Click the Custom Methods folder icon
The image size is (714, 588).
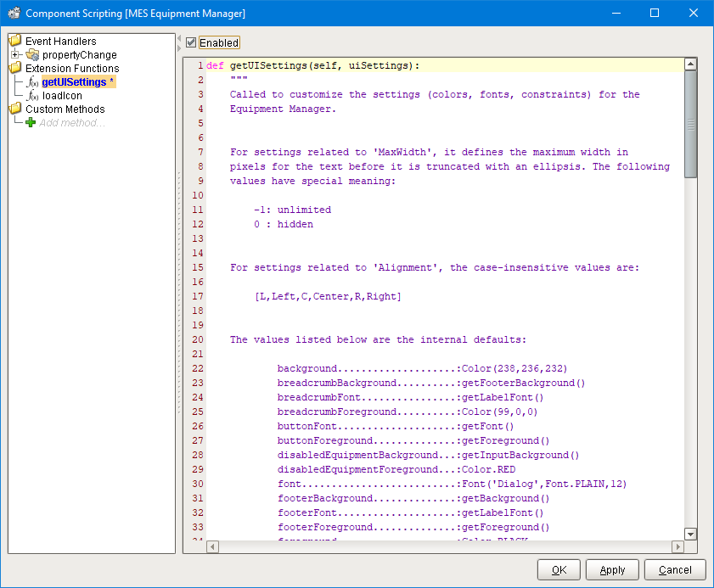click(x=15, y=109)
